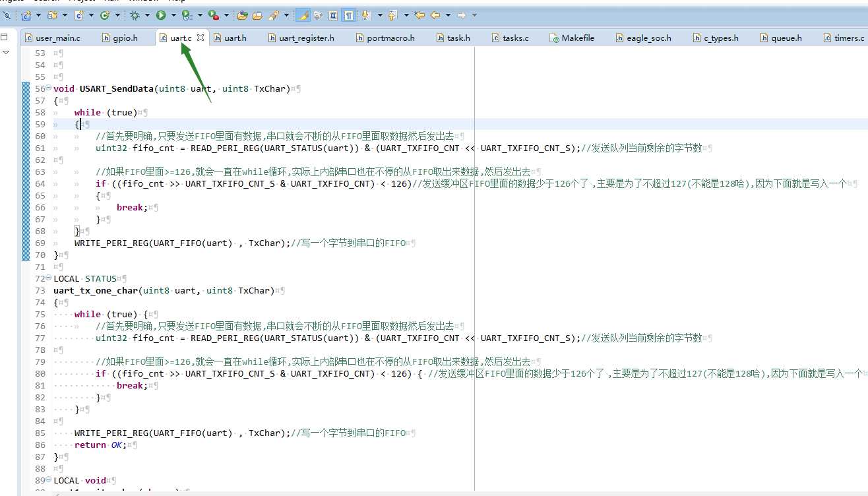Open the left sidebar view menu triangle
The width and height of the screenshot is (868, 496).
coord(5,52)
